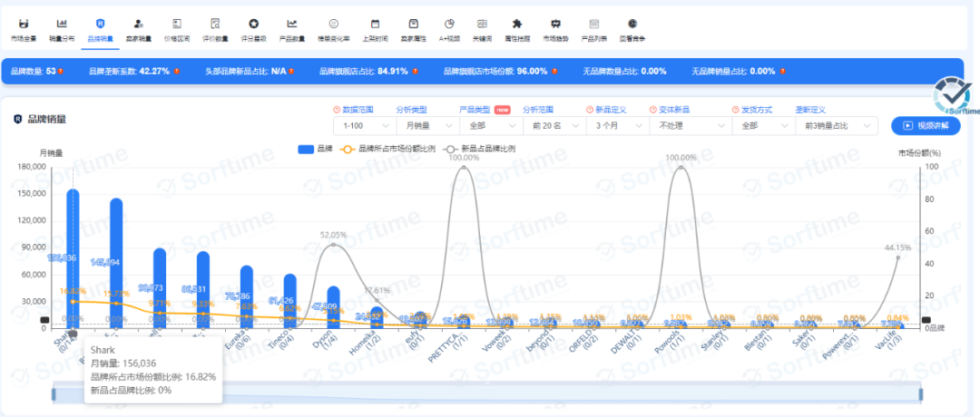
Task: Open the 前 20 名 analysis scope dropdown
Action: click(x=555, y=125)
